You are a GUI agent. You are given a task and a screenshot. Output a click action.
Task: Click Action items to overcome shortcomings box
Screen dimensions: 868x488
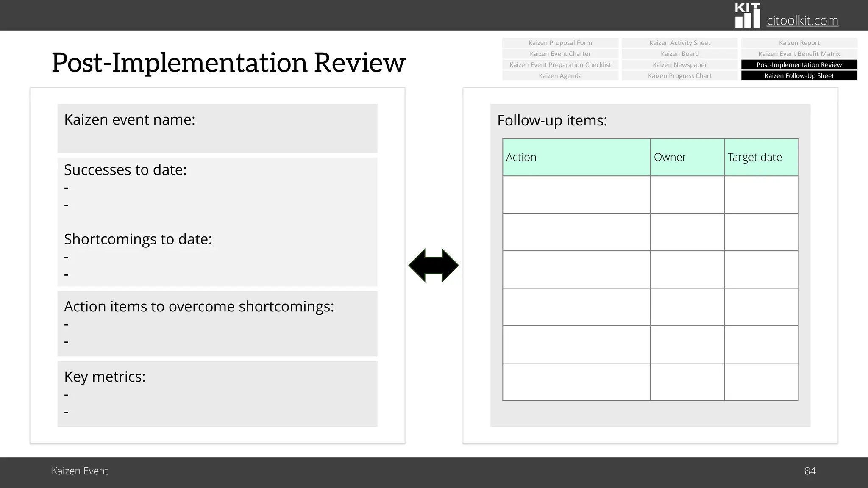(x=217, y=324)
